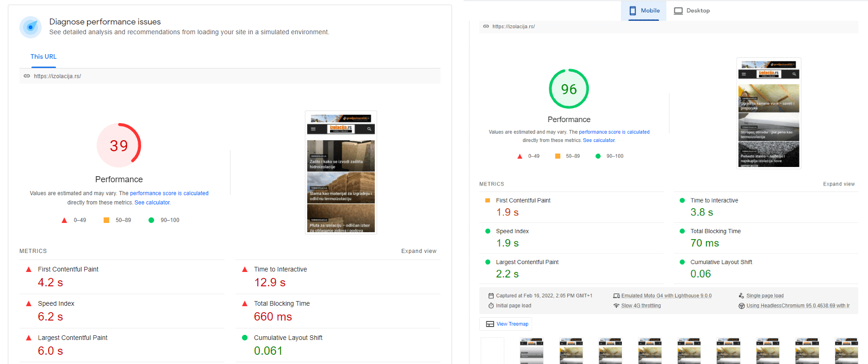This screenshot has width=868, height=364.
Task: Click the desktop monitor icon
Action: pyautogui.click(x=678, y=11)
